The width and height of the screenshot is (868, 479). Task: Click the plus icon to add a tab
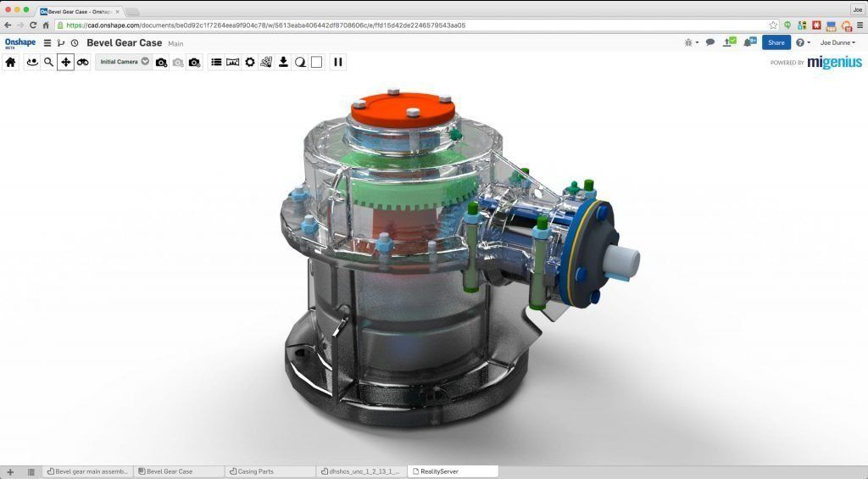pyautogui.click(x=10, y=472)
